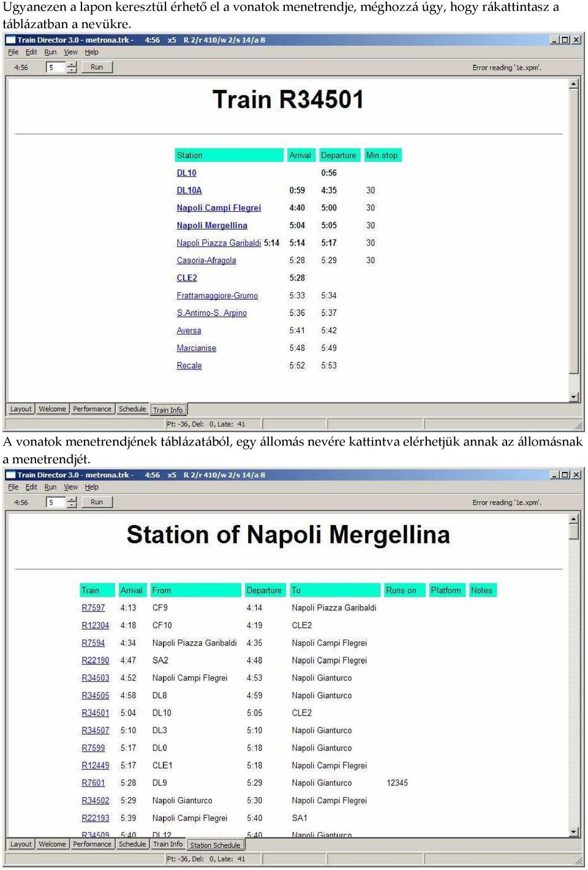Open train R7601 link
This screenshot has width=588, height=870.
click(x=93, y=783)
